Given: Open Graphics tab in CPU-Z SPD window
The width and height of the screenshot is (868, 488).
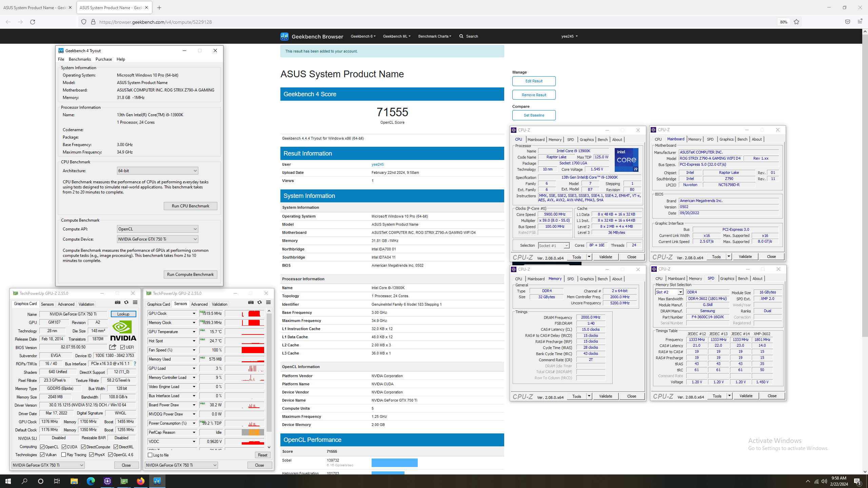Looking at the screenshot, I should (727, 279).
